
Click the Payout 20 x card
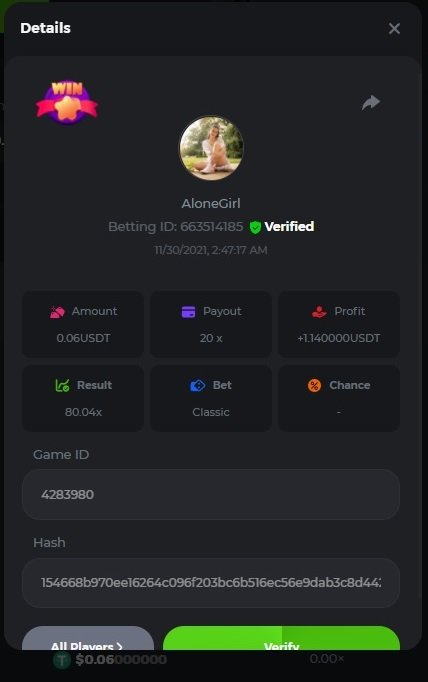tap(211, 324)
